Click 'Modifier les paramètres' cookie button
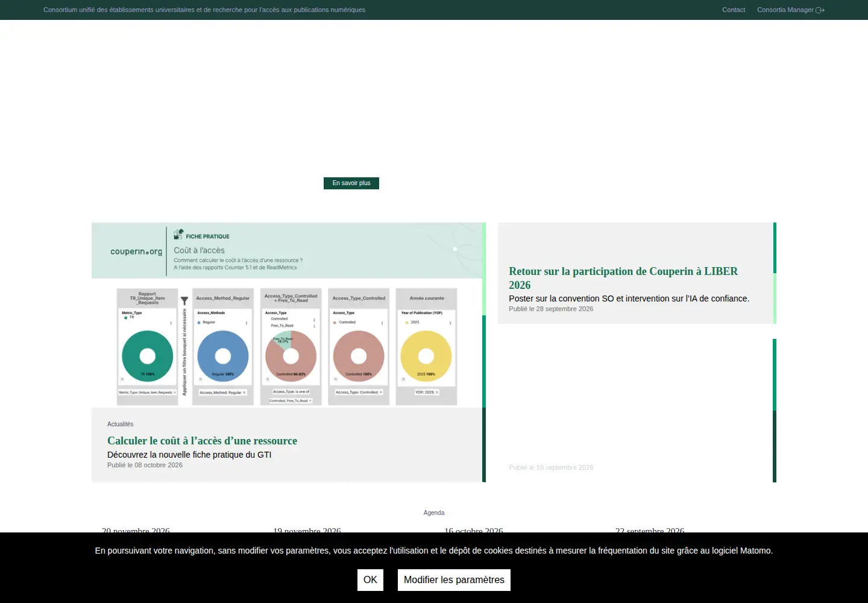868x603 pixels. [x=454, y=580]
